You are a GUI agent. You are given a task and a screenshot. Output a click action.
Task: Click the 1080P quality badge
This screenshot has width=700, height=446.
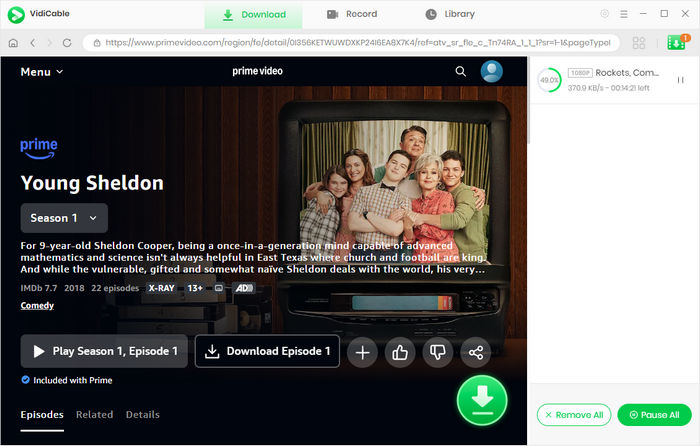click(580, 73)
